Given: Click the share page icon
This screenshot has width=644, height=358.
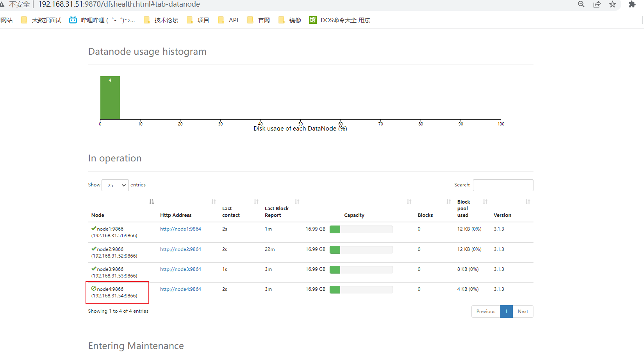Looking at the screenshot, I should (x=597, y=4).
